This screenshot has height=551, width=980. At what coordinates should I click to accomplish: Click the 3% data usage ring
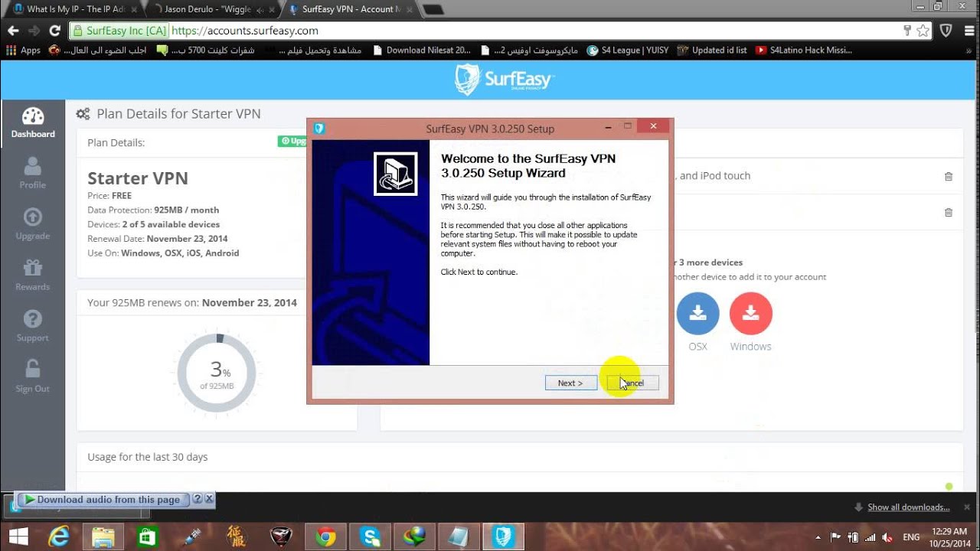[217, 373]
